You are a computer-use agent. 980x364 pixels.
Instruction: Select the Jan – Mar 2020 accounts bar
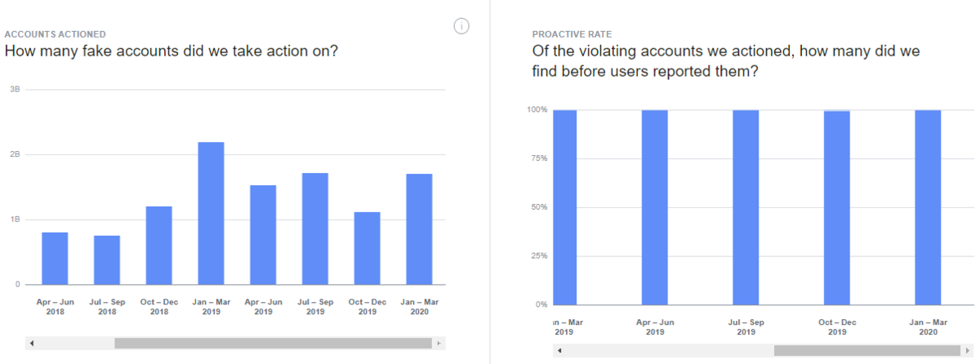[x=419, y=229]
